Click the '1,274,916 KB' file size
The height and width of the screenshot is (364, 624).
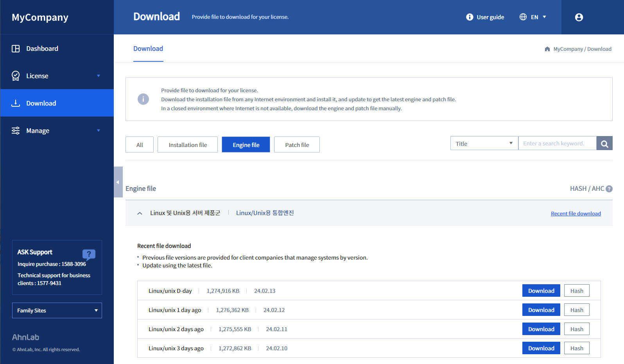click(x=223, y=291)
